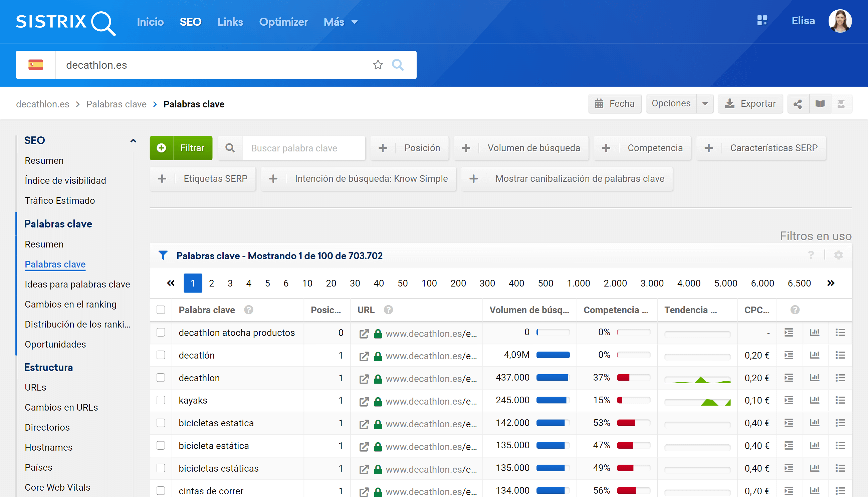
Task: Click the dashboard grid icon near Elisa
Action: [762, 21]
